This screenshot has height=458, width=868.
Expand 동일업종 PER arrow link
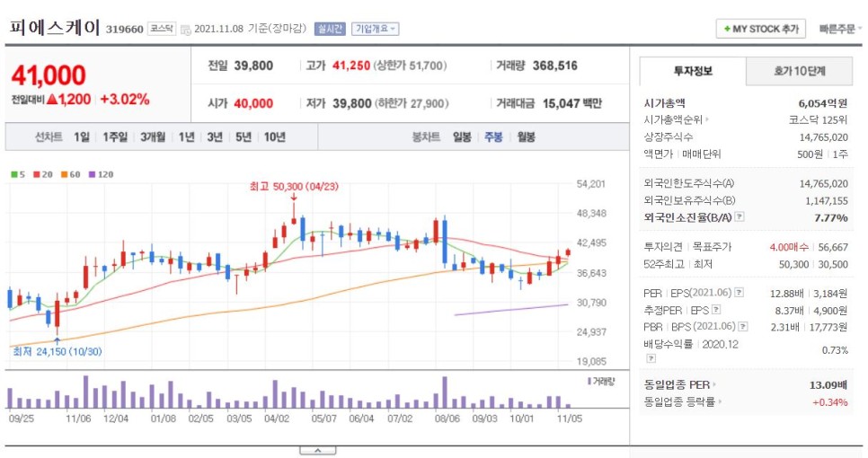click(714, 384)
